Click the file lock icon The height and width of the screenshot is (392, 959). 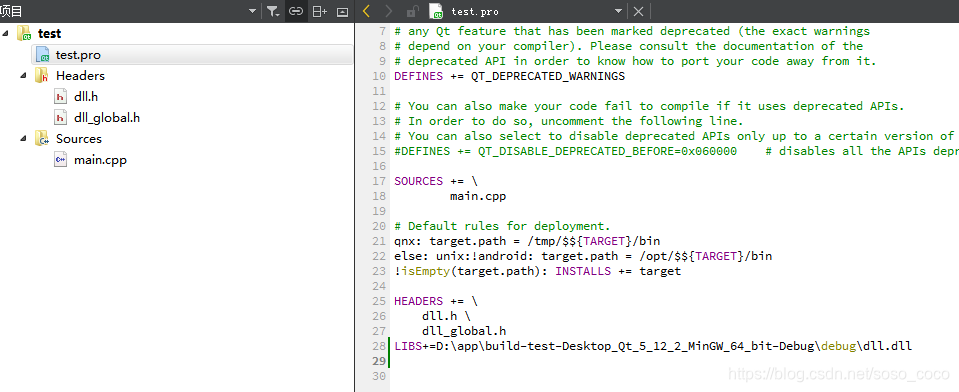point(412,11)
